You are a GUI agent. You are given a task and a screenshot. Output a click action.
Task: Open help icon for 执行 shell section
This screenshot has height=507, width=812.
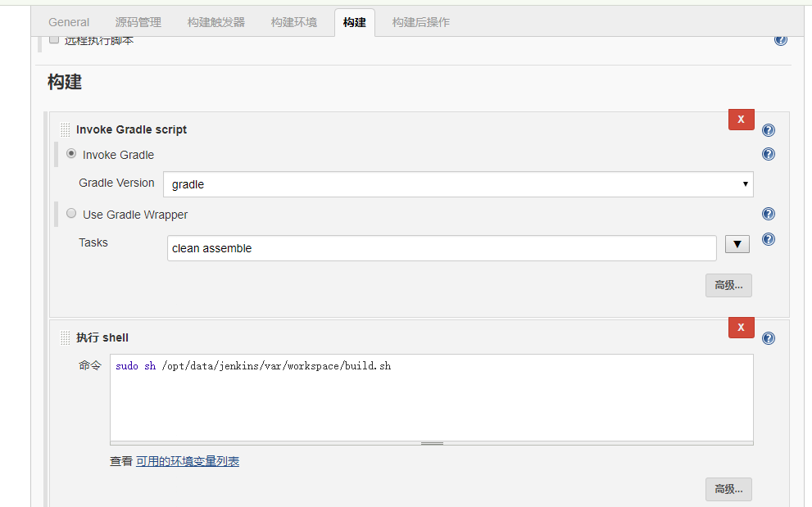click(769, 339)
